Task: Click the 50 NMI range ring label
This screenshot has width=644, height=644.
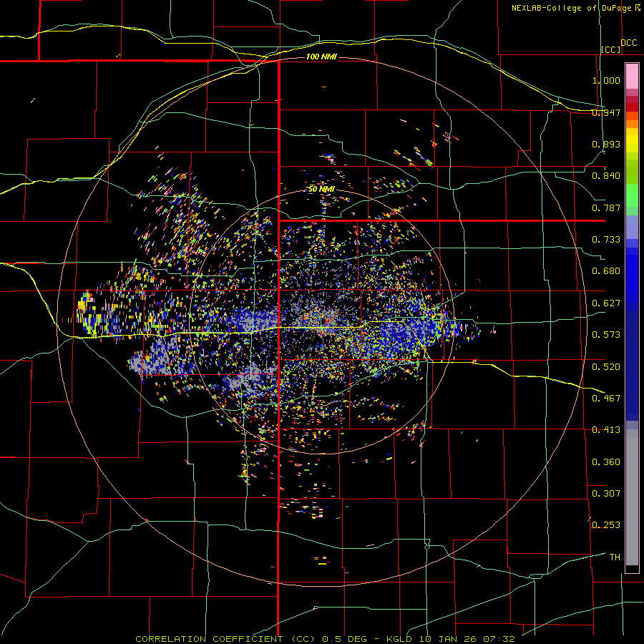Action: tap(321, 189)
